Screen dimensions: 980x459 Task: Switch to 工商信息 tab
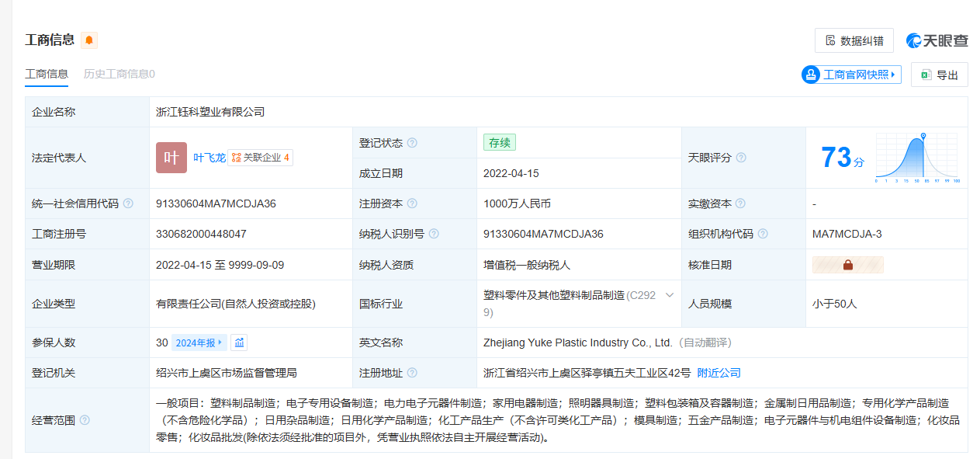click(x=47, y=74)
